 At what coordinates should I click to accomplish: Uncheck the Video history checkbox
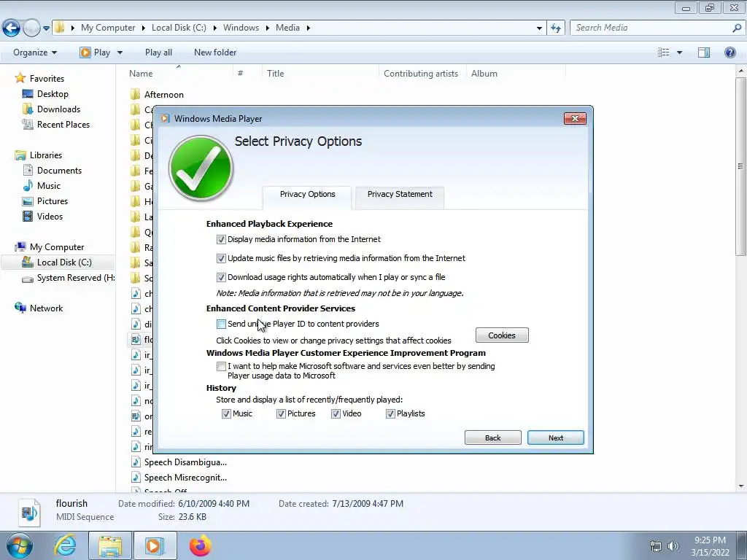click(336, 414)
